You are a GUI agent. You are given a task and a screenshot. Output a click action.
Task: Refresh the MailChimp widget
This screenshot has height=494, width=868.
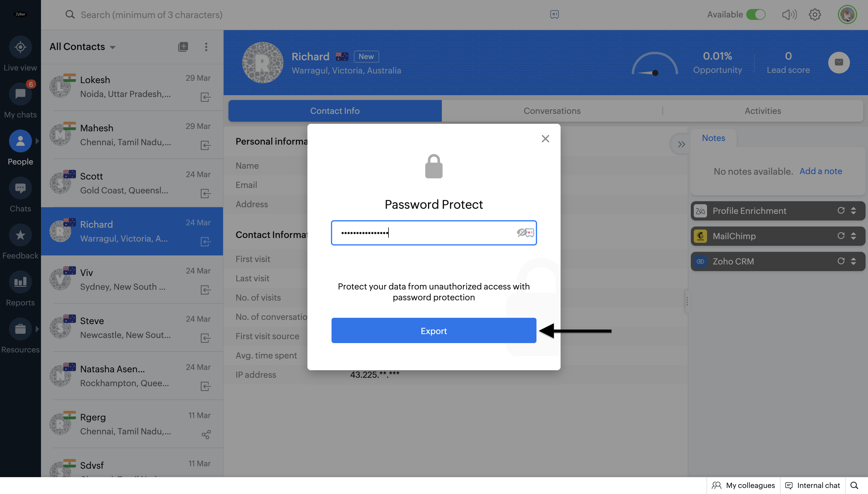click(x=841, y=236)
